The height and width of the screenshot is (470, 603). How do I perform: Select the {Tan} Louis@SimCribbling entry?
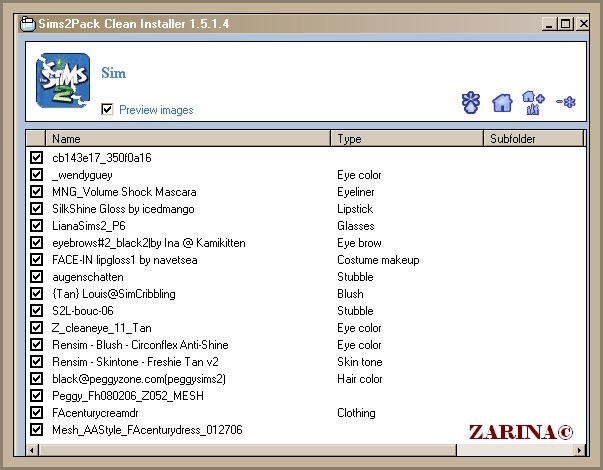[114, 294]
